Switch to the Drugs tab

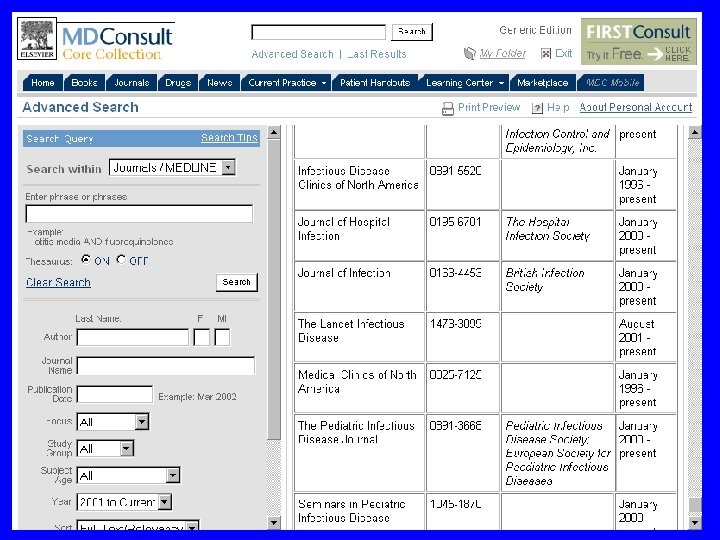tap(178, 83)
